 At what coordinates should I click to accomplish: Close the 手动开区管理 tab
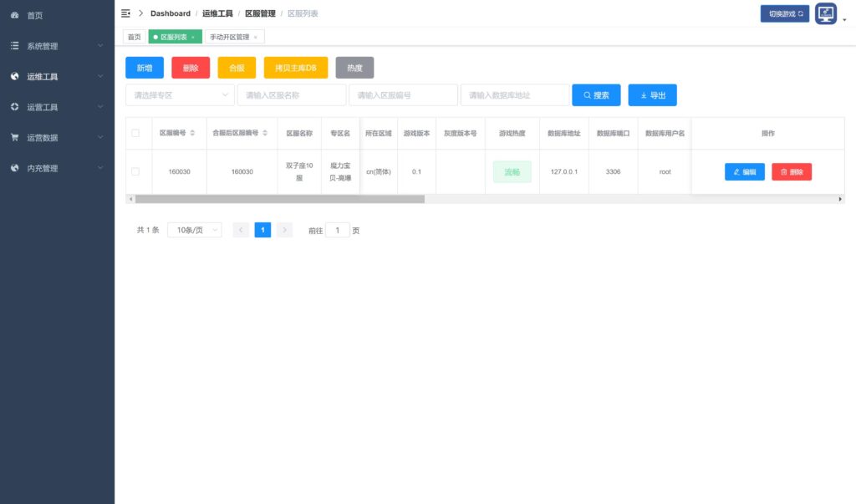click(256, 38)
